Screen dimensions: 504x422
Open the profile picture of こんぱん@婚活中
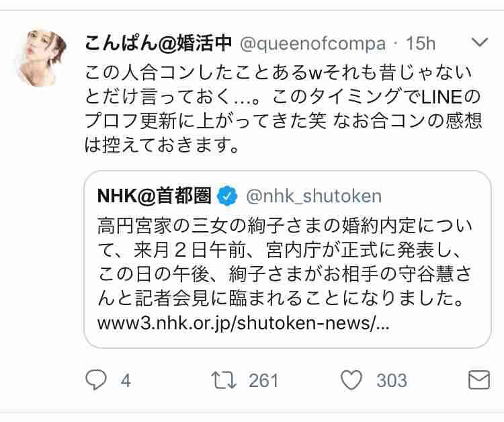pyautogui.click(x=42, y=58)
